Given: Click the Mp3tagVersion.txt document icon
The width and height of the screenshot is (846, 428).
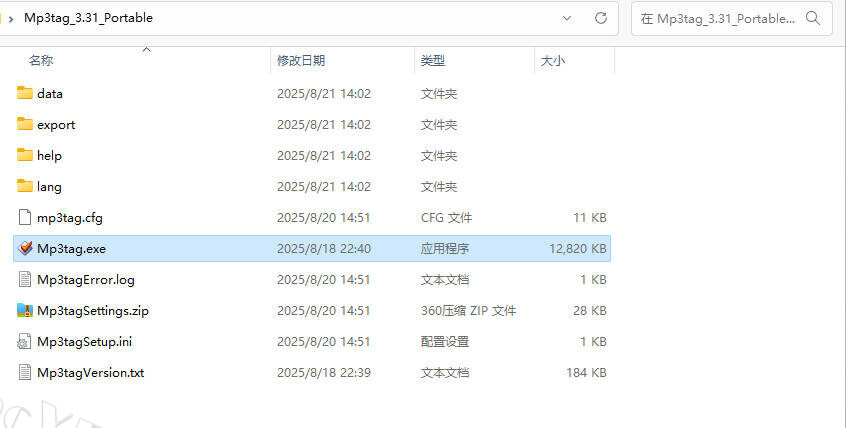Looking at the screenshot, I should (x=25, y=372).
